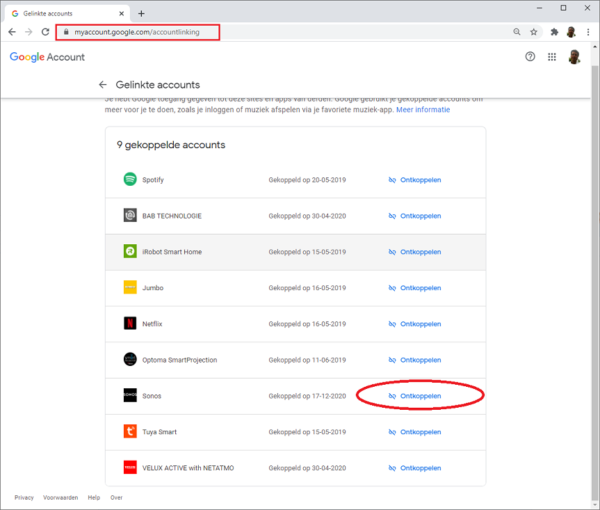Select the Gelinkte accounts browser tab
600x510 pixels.
pyautogui.click(x=68, y=13)
